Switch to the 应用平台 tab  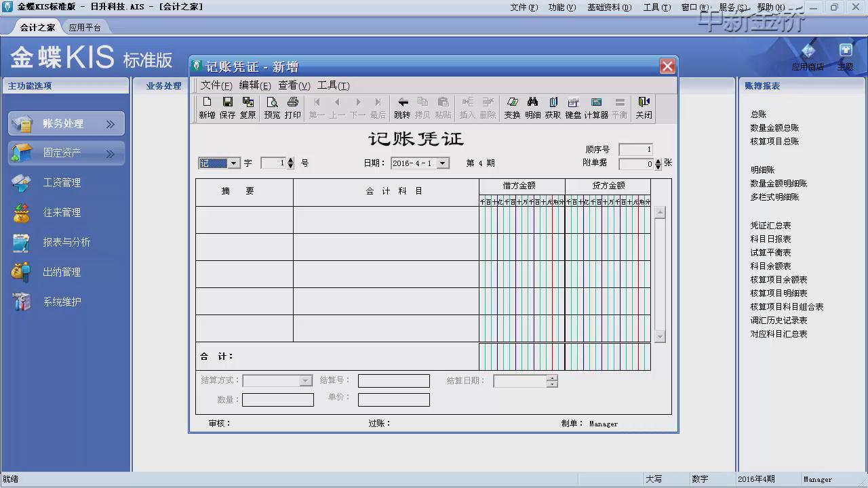(85, 28)
